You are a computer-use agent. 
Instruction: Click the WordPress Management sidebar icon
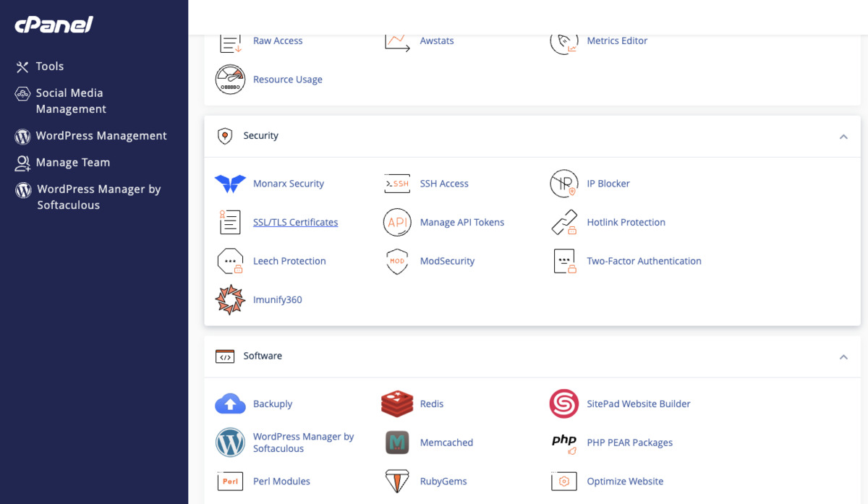pyautogui.click(x=22, y=136)
